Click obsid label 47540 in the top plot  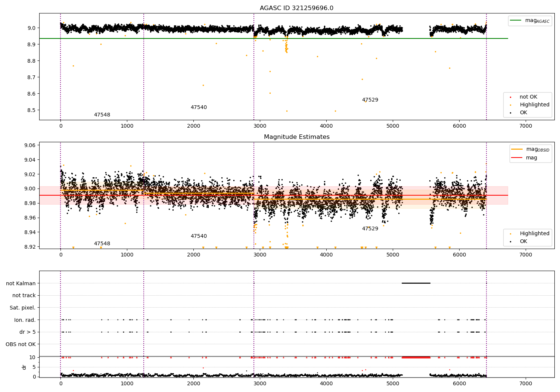199,108
